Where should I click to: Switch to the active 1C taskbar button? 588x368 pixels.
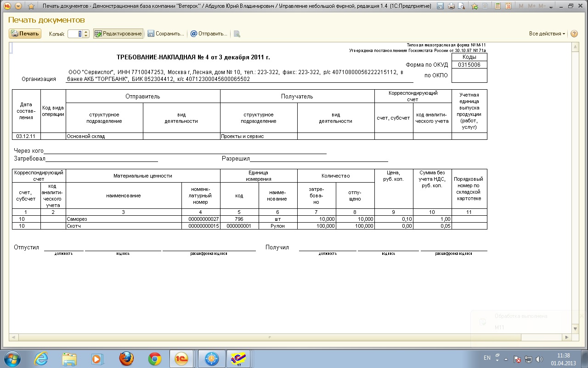click(x=182, y=358)
